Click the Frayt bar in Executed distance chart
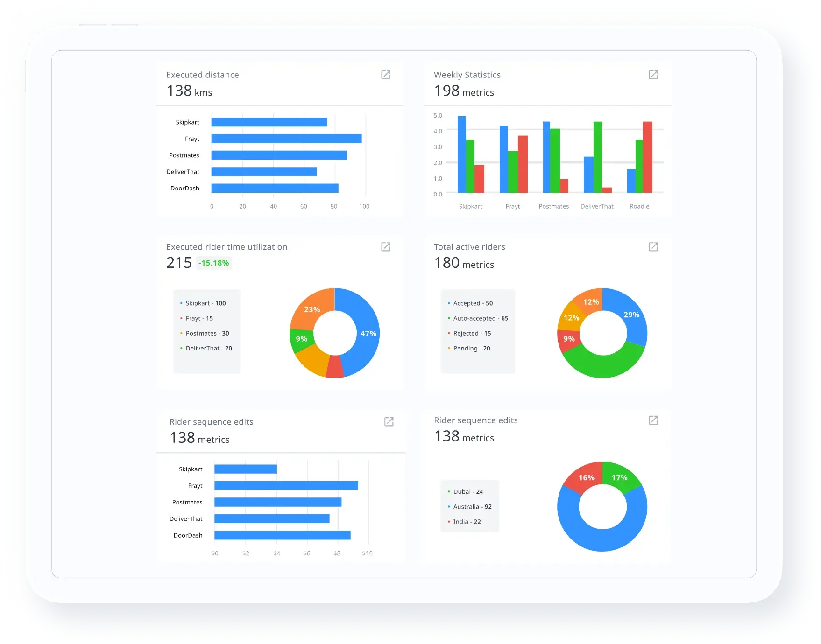This screenshot has height=644, width=821. 286,139
